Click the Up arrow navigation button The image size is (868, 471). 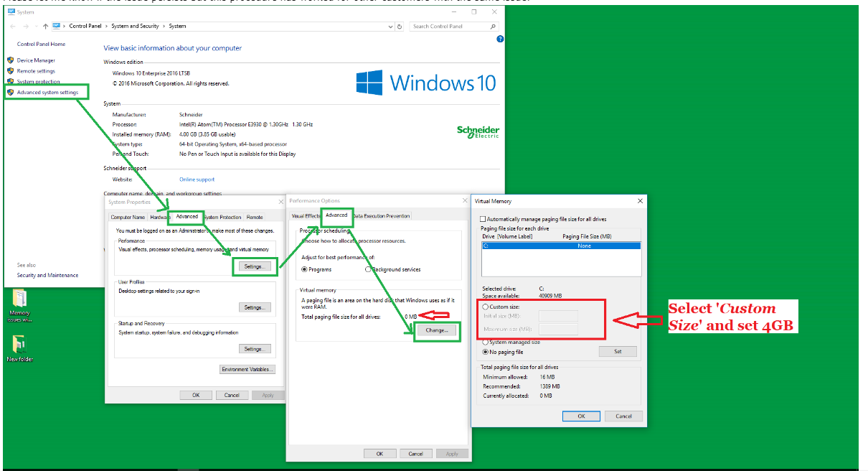(45, 27)
